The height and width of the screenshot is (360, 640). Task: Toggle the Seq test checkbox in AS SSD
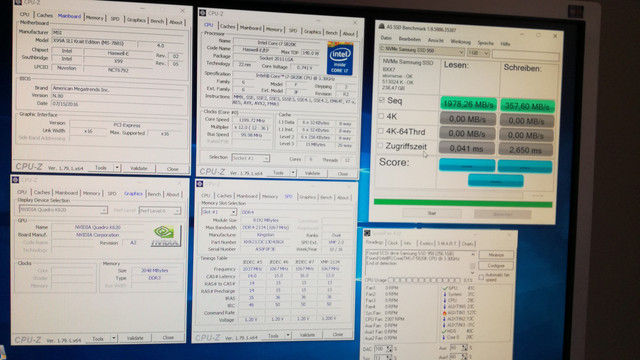click(382, 100)
